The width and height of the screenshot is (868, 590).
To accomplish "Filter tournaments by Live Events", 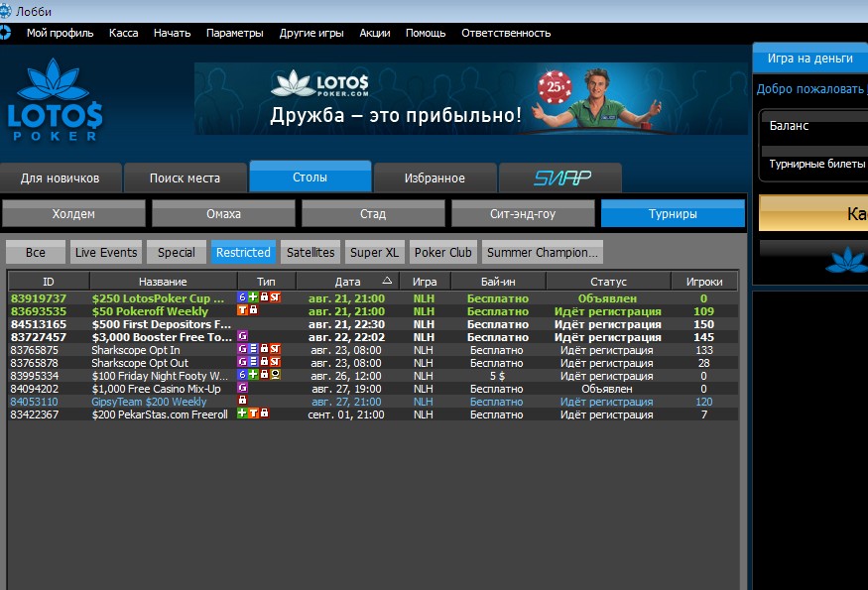I will [106, 253].
